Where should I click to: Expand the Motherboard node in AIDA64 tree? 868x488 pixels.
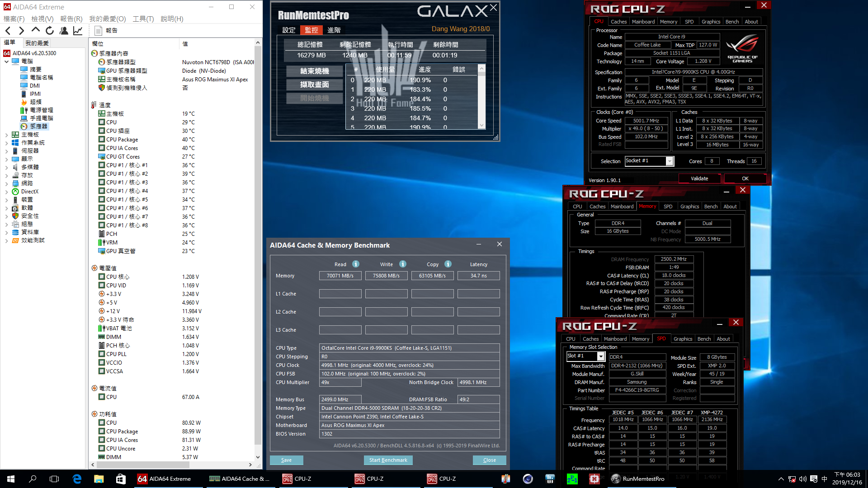coord(7,135)
